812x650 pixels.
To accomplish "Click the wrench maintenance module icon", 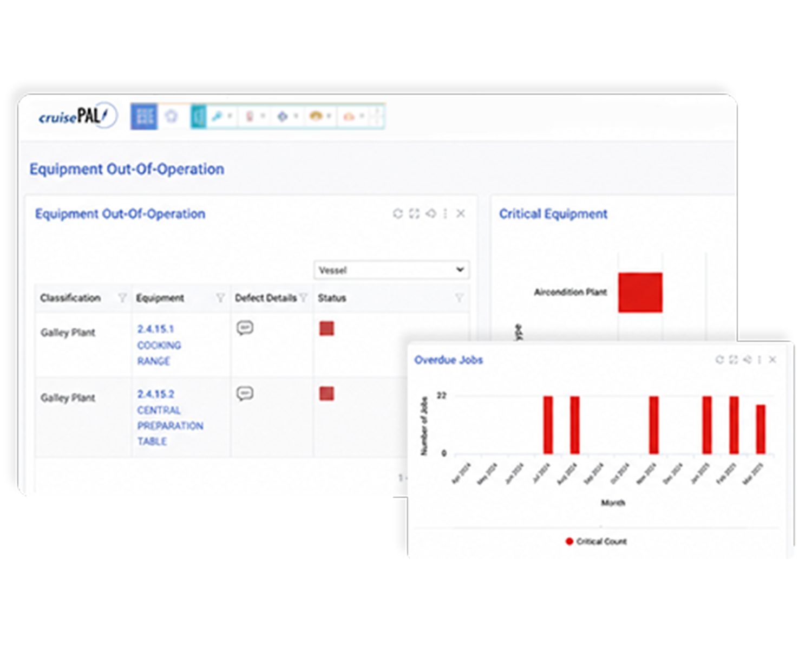I will point(218,116).
